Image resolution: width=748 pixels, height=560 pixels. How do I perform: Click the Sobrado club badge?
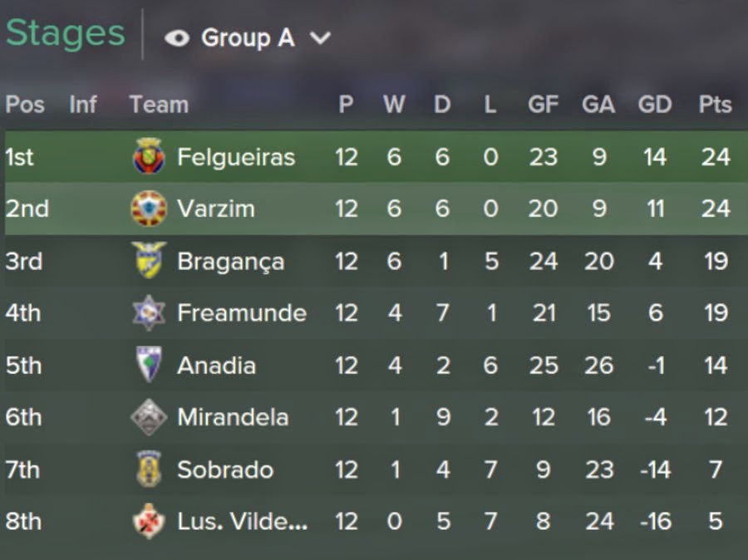pyautogui.click(x=149, y=469)
